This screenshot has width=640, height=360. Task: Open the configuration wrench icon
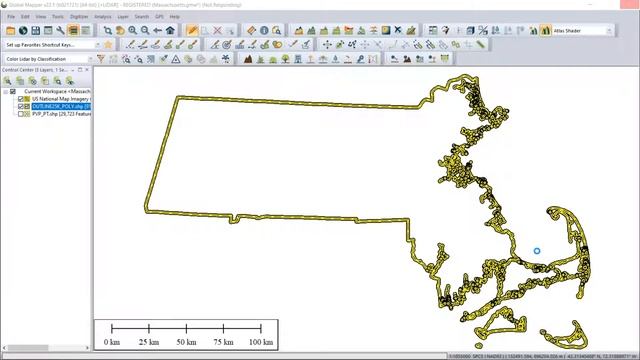pyautogui.click(x=60, y=31)
